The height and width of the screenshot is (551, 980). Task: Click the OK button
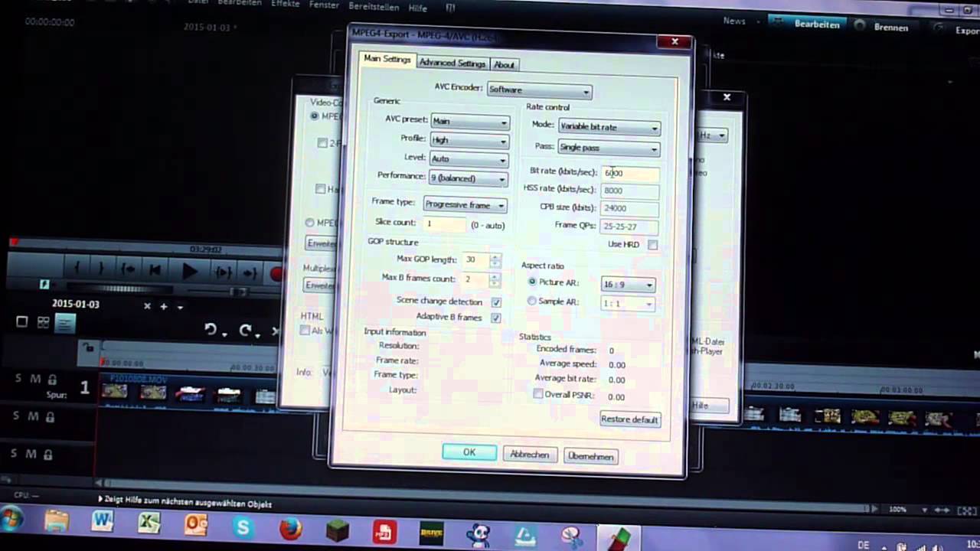[469, 452]
